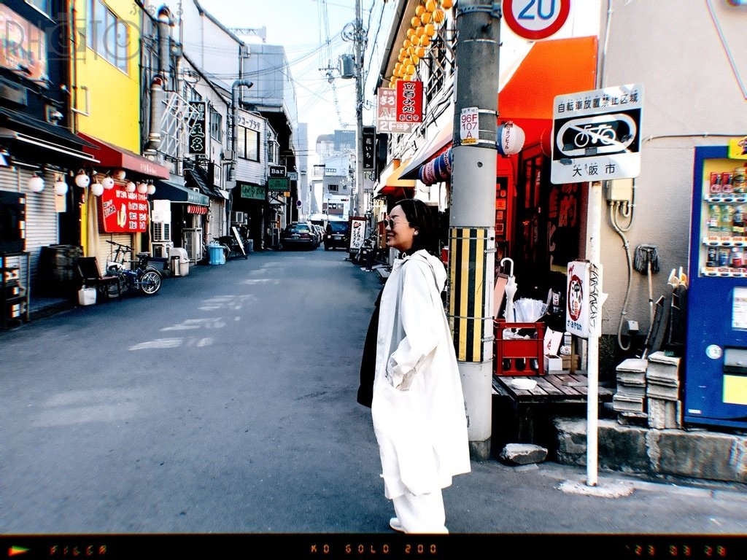
Task: Click the 96F 107 pole tag
Action: 469,125
